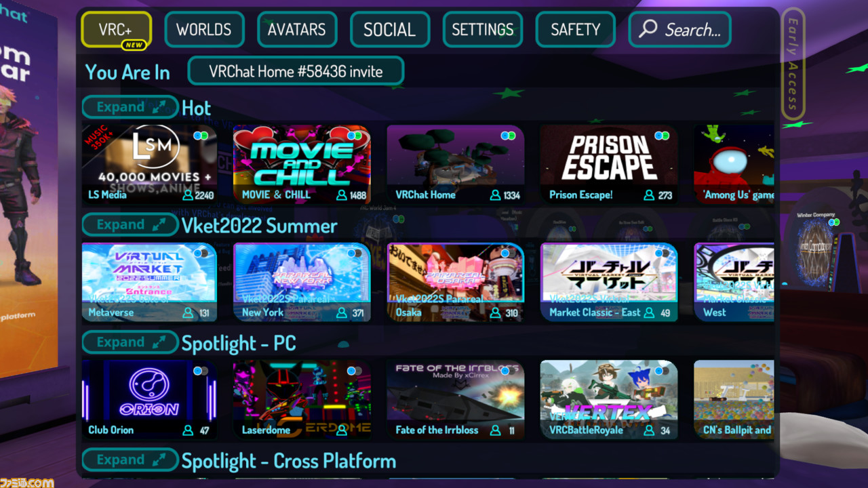Screen dimensions: 868x488
Task: Click platform dot icon on Club Orion card
Action: point(201,371)
